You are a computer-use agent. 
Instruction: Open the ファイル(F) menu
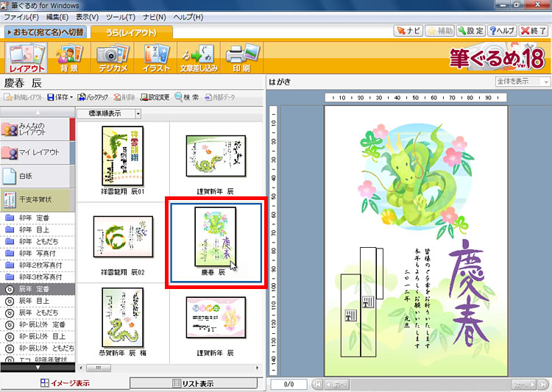pyautogui.click(x=21, y=17)
